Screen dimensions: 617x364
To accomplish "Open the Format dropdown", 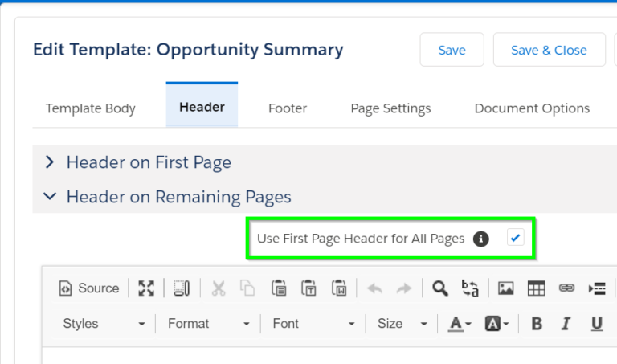I will 209,324.
